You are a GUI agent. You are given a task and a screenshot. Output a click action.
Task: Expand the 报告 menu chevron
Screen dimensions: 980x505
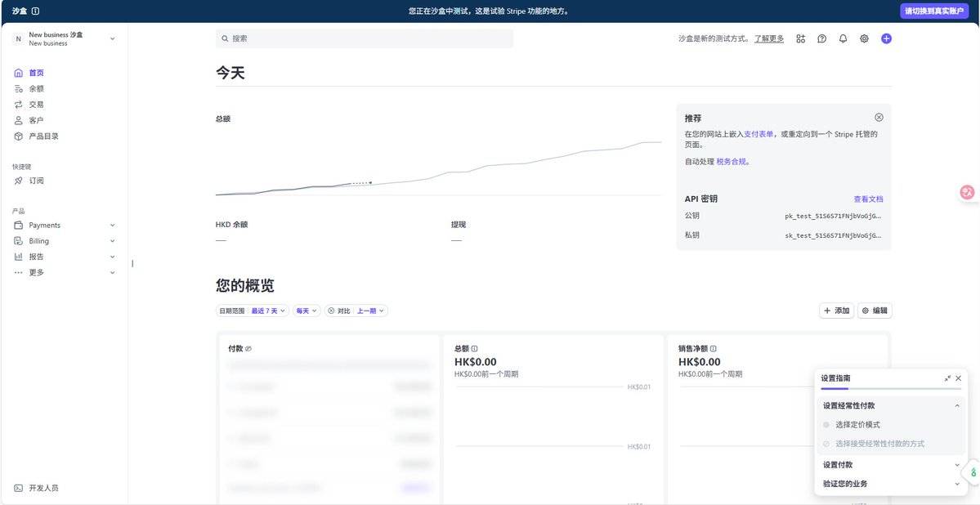[113, 257]
